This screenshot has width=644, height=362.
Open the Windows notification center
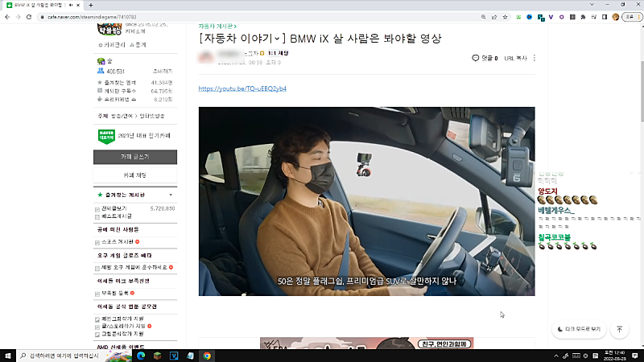point(635,356)
